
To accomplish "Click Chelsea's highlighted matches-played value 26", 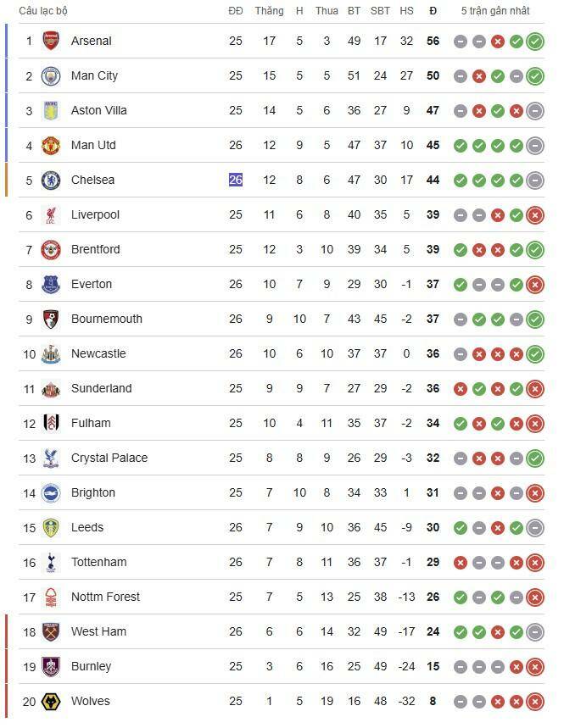I will point(236,180).
